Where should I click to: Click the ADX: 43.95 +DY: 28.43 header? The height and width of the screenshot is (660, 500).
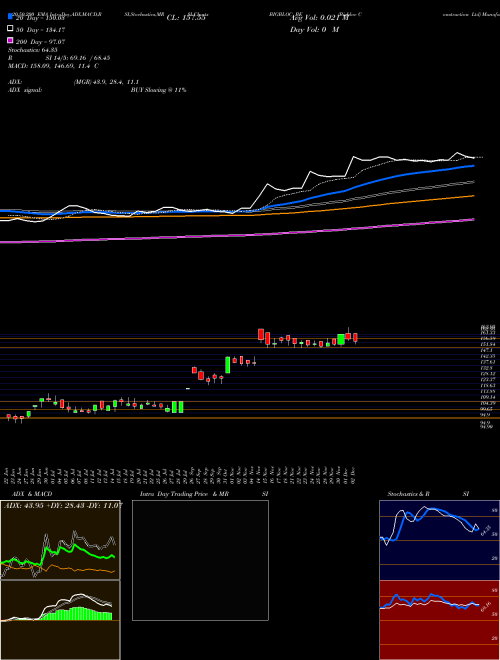pyautogui.click(x=63, y=505)
